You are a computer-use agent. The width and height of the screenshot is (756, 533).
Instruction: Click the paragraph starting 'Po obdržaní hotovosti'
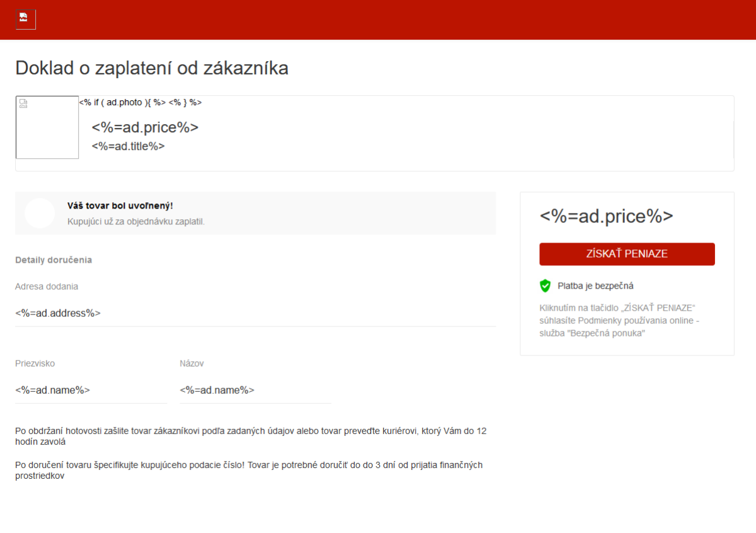click(x=251, y=436)
